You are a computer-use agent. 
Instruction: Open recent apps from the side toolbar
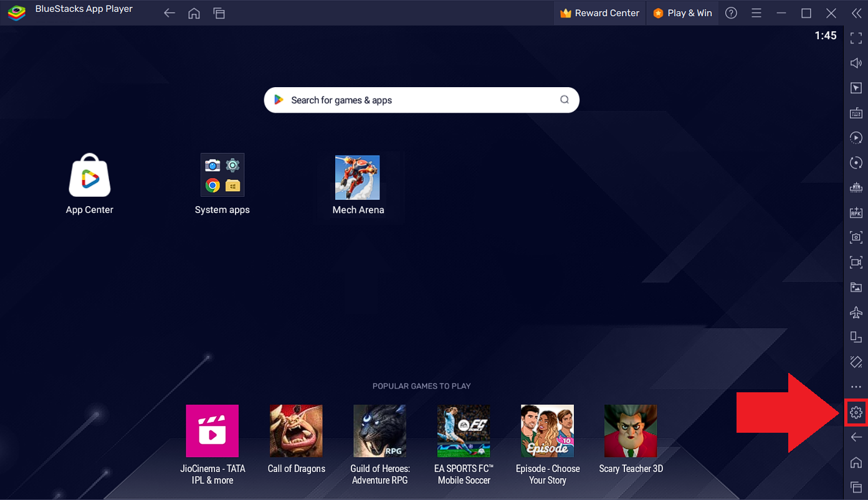(856, 487)
